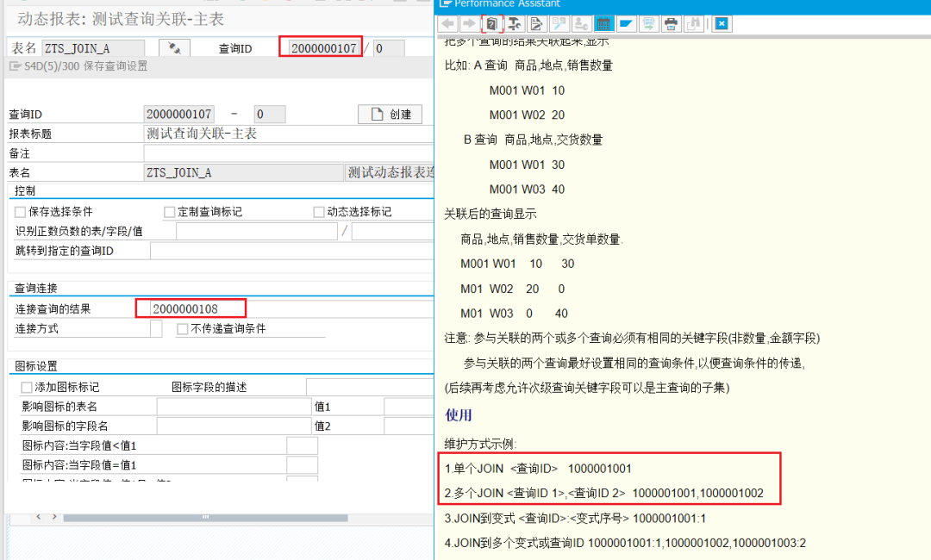
Task: Click the 控制 section header
Action: coord(25,191)
